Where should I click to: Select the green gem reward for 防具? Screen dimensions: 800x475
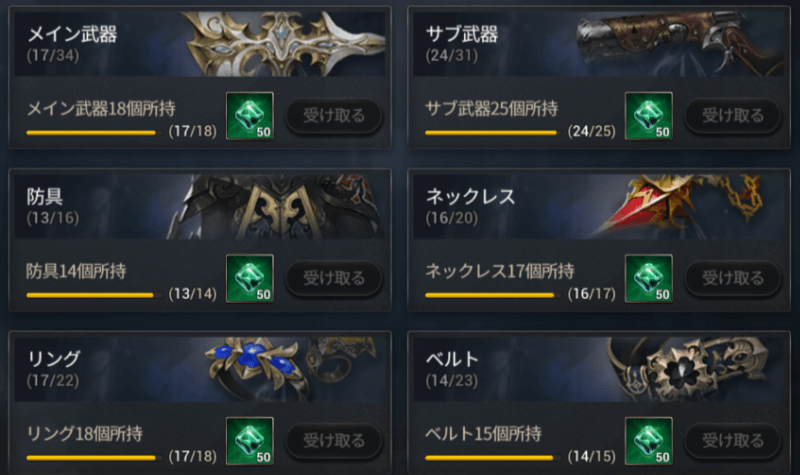(x=250, y=279)
